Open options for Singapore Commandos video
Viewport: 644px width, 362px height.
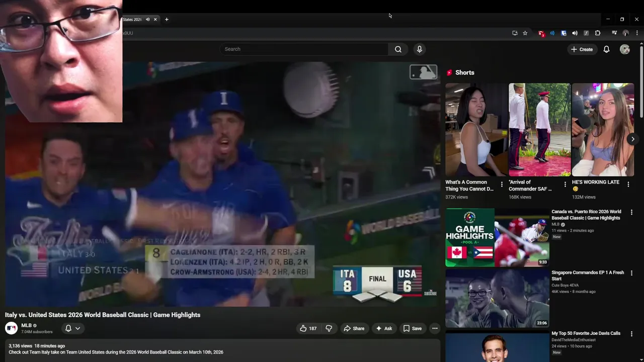pos(631,273)
